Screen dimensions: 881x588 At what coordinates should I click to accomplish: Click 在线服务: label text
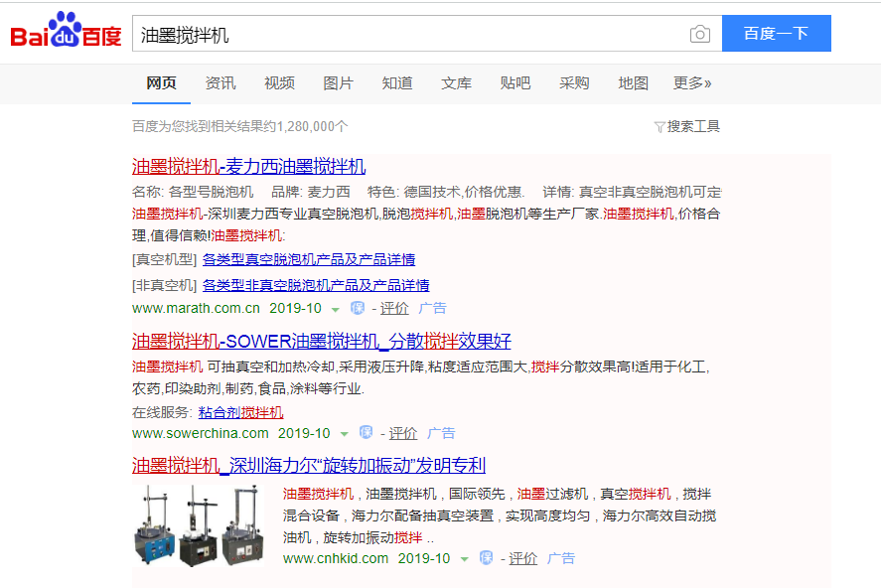pyautogui.click(x=162, y=412)
